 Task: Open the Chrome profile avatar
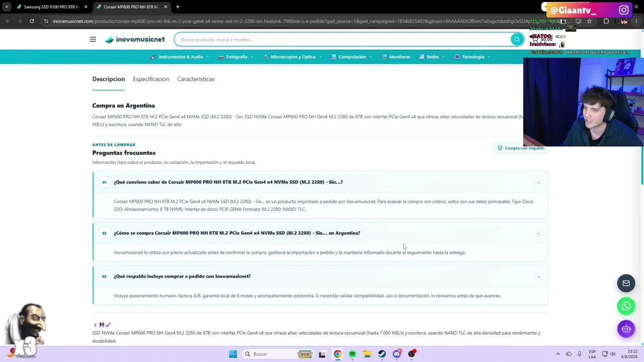(624, 21)
